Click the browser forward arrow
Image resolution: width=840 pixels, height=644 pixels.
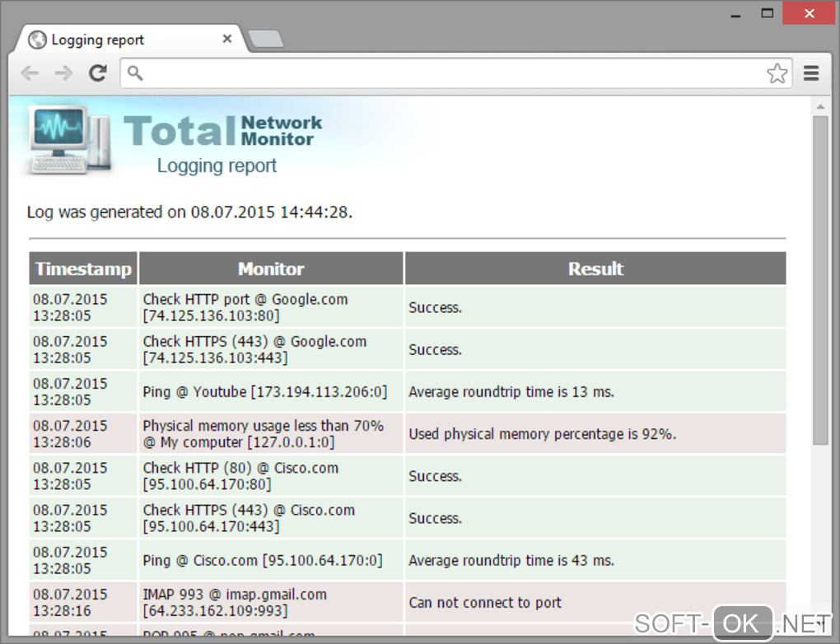(63, 72)
